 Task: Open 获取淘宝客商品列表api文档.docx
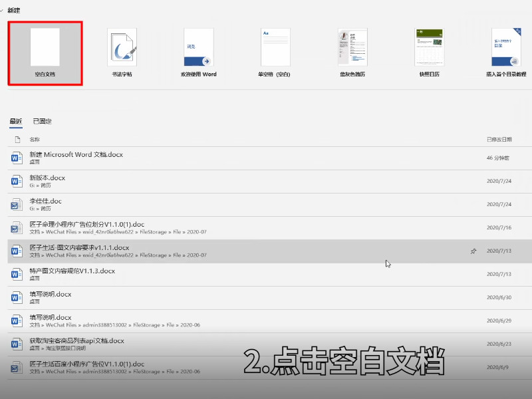(x=270, y=344)
